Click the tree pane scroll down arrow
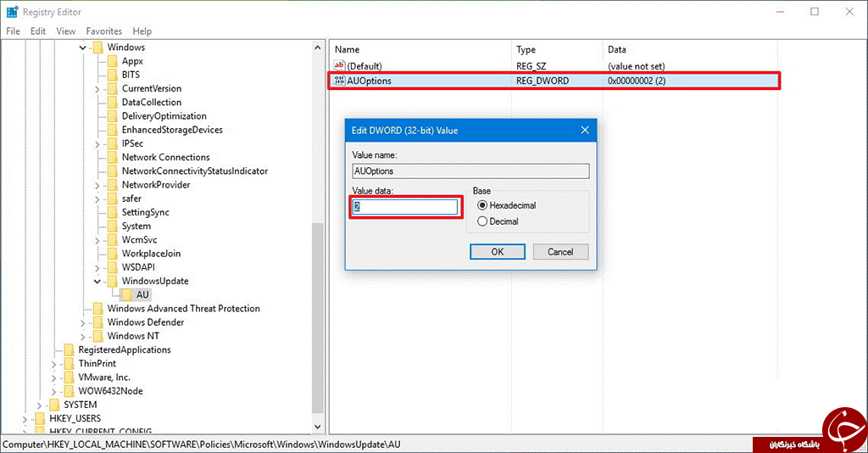Screen dimensions: 868x453 (318, 427)
